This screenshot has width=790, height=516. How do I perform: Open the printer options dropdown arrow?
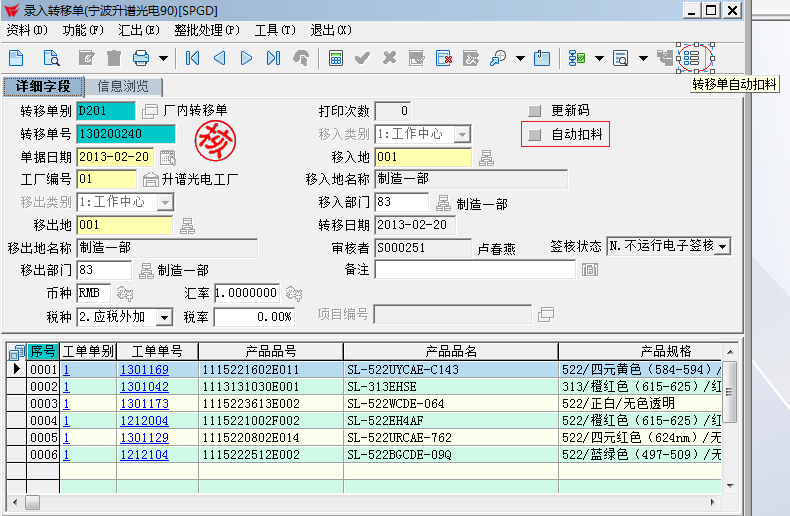pos(163,58)
